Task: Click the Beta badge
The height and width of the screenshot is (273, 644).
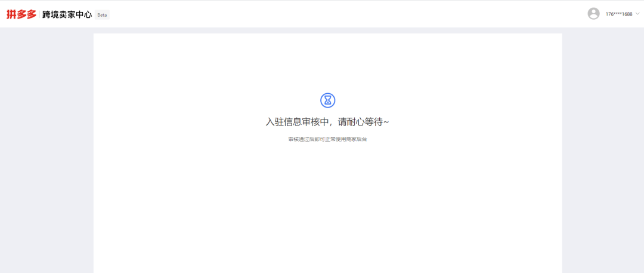Action: click(102, 15)
